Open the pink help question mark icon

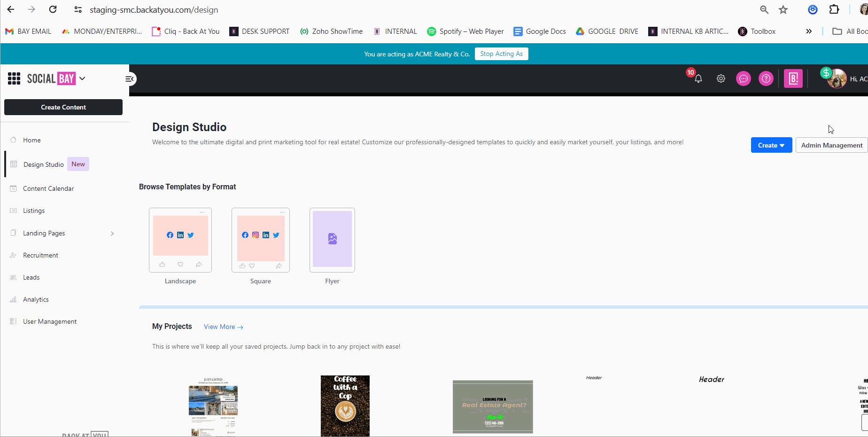(766, 78)
